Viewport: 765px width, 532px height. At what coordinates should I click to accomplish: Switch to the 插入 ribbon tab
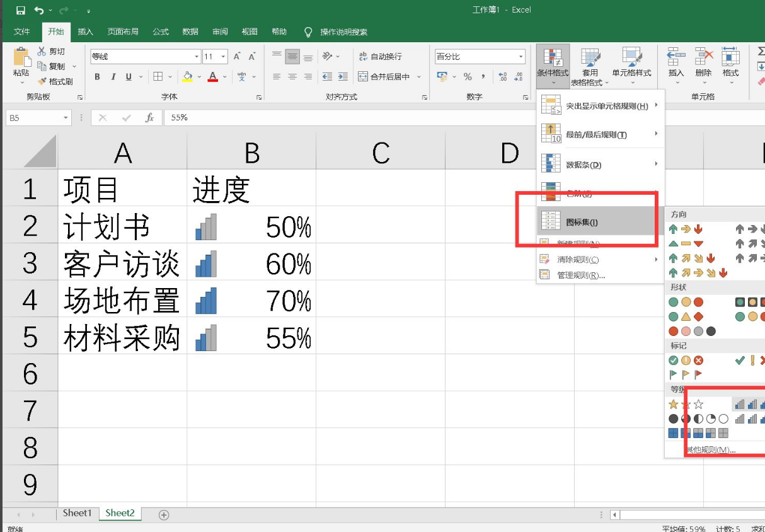[x=85, y=32]
